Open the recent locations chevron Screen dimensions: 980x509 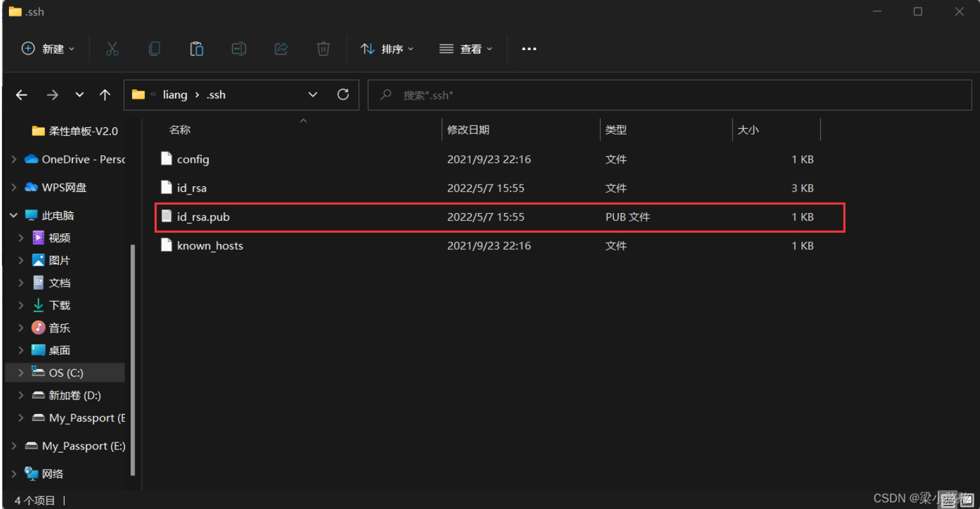click(79, 94)
